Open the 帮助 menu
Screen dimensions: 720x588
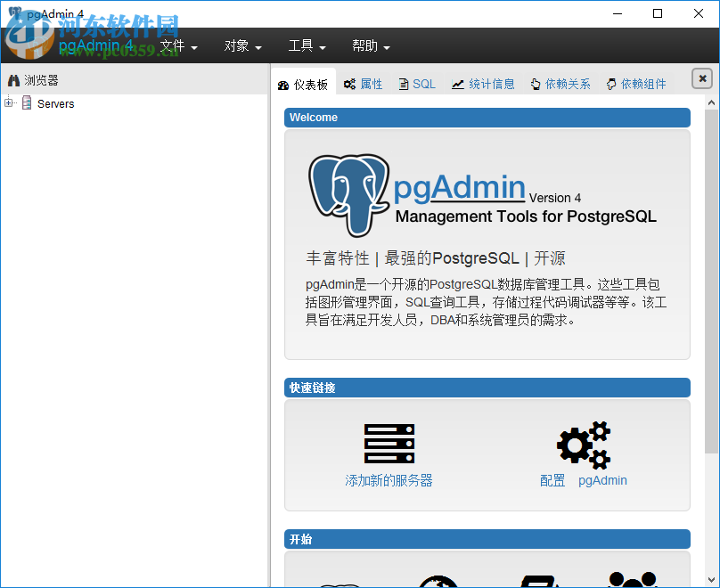(371, 45)
